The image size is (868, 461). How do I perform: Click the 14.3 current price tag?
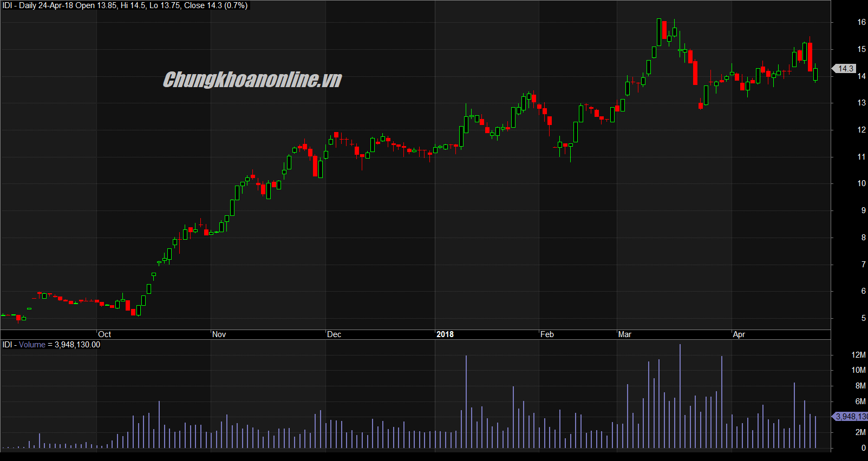(x=845, y=69)
